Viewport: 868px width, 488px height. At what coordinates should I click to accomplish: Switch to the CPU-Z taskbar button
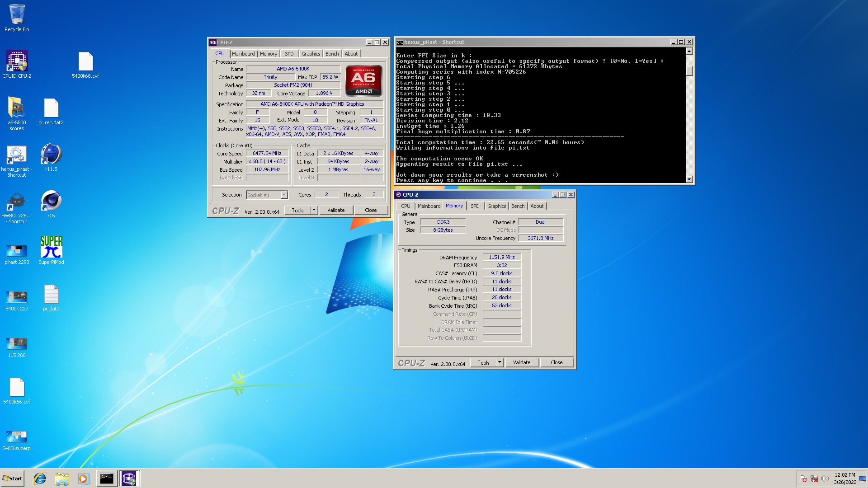pyautogui.click(x=129, y=479)
